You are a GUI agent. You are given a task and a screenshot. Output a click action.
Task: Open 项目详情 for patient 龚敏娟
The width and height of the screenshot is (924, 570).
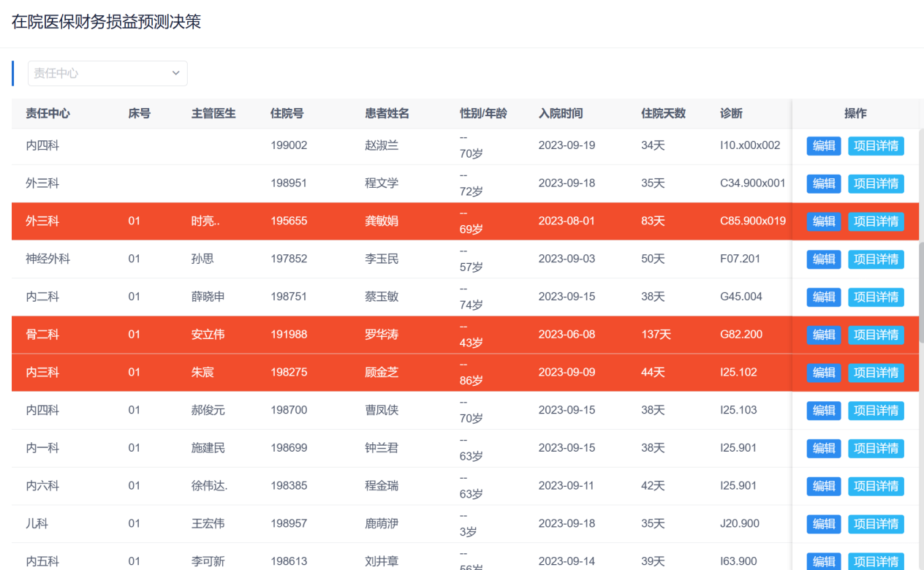[876, 221]
